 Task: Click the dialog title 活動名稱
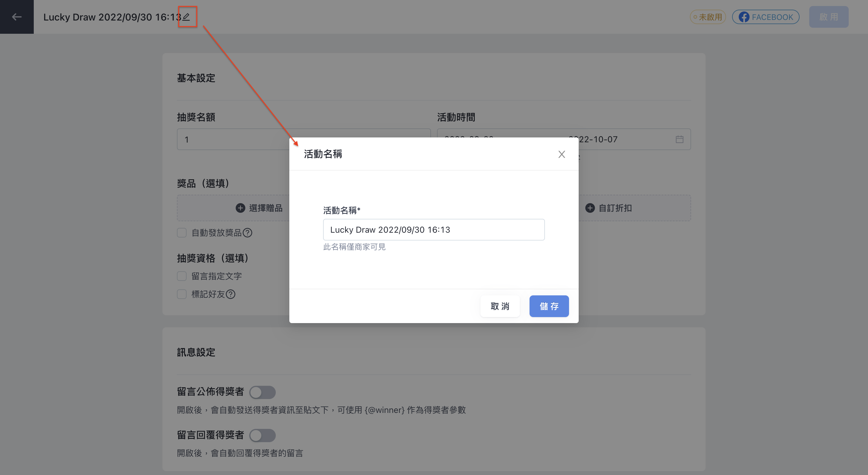click(323, 154)
